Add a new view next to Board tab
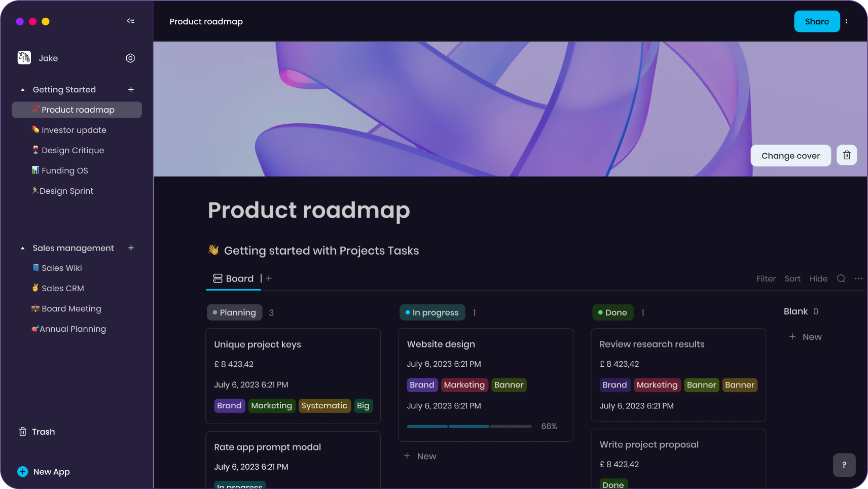 (269, 278)
